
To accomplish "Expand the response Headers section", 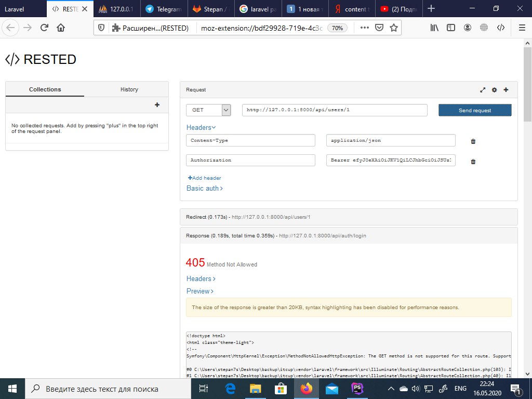I will tap(201, 278).
